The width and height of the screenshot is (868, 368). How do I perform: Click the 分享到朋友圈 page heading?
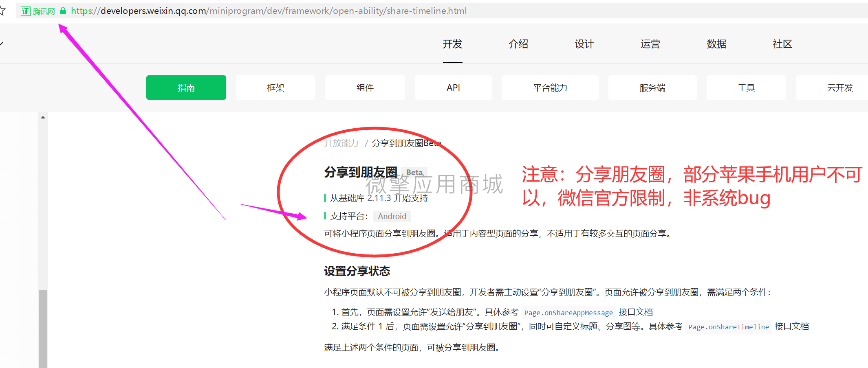click(x=361, y=172)
